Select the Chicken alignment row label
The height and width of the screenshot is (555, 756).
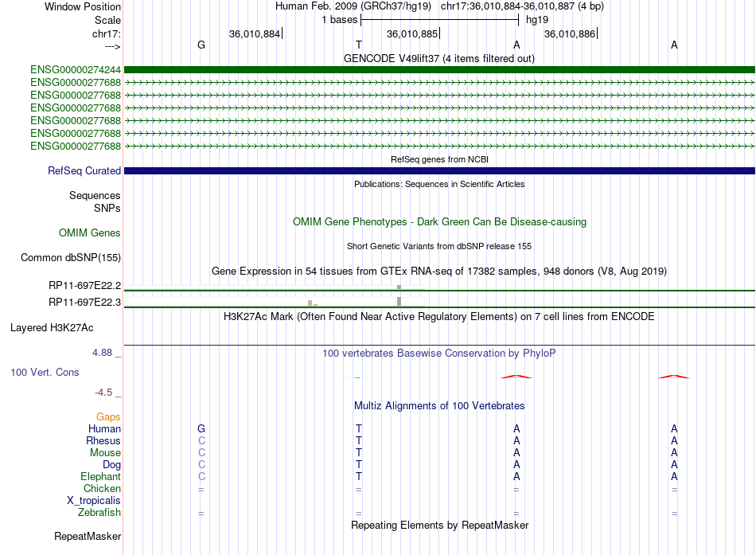click(x=102, y=488)
